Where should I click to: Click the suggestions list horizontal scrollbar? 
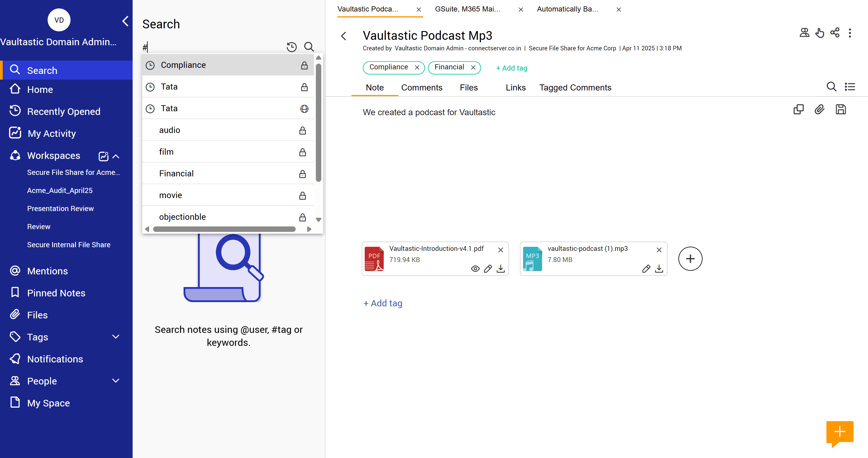click(224, 229)
